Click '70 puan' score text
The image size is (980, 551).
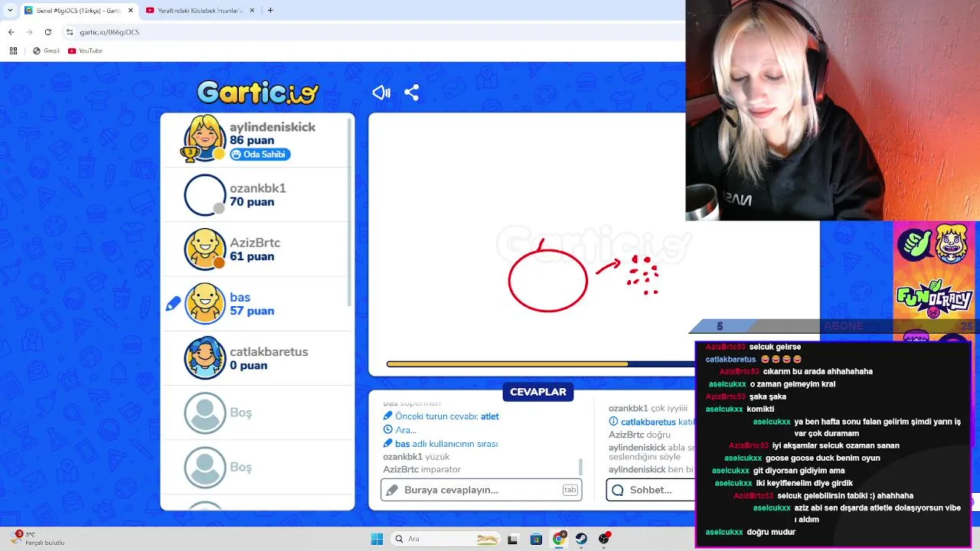(252, 202)
